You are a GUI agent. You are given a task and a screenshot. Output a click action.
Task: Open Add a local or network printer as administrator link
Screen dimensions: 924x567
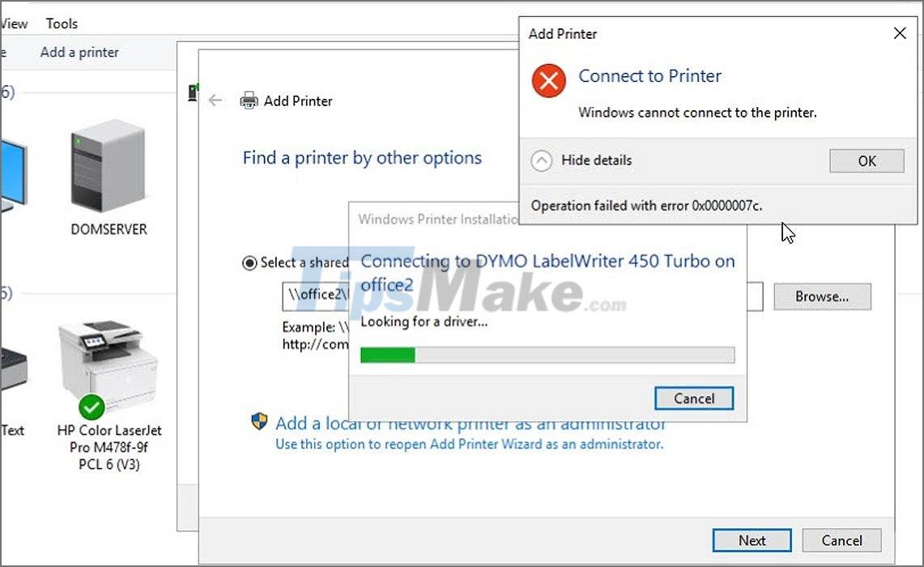[x=471, y=424]
